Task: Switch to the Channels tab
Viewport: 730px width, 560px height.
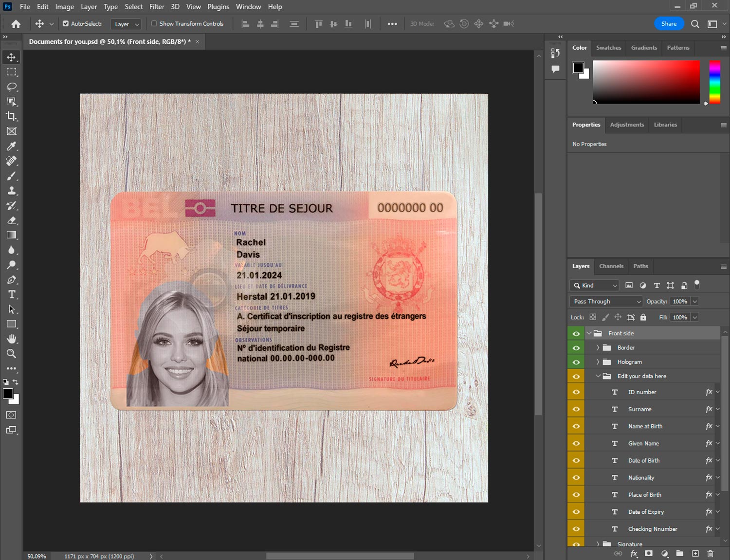Action: pos(611,266)
